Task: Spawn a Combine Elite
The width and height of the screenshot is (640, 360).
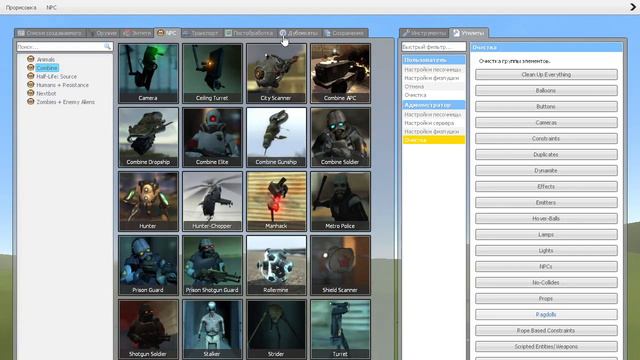Action: point(212,138)
